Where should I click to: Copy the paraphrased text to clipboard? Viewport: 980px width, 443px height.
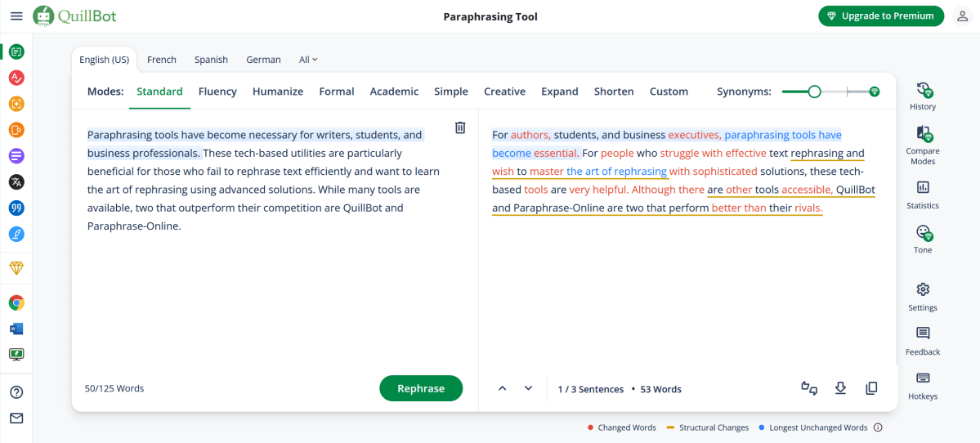[x=871, y=388]
